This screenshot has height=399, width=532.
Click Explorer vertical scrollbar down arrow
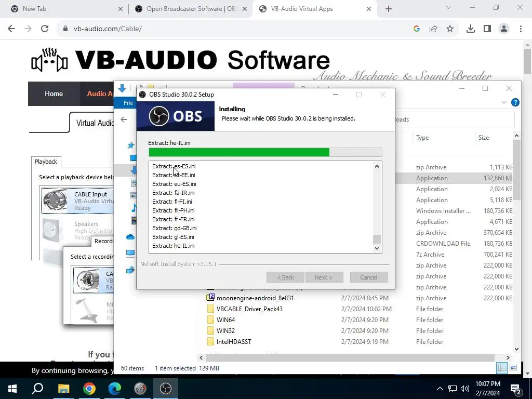click(516, 349)
